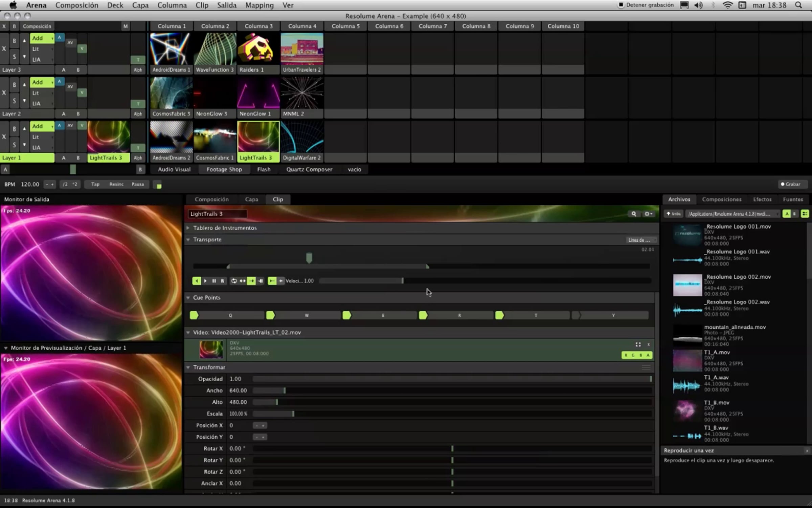
Task: Trigger the Raiders 1 clip thumbnail
Action: click(258, 49)
